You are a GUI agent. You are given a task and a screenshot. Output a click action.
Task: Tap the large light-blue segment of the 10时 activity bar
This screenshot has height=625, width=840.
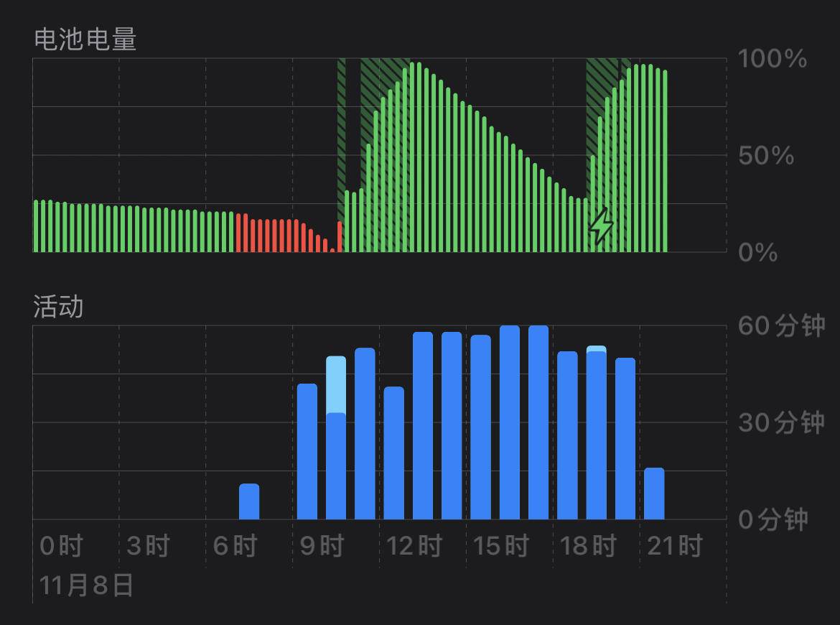pos(336,385)
